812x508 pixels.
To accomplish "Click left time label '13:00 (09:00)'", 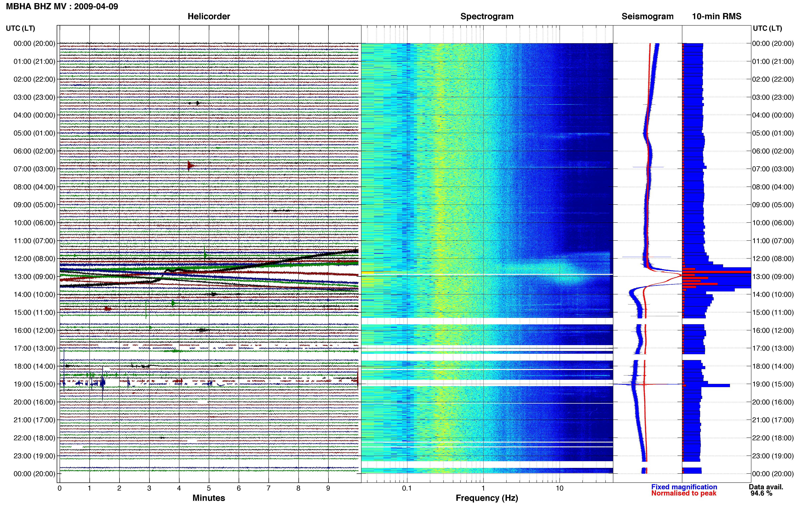I will click(34, 277).
